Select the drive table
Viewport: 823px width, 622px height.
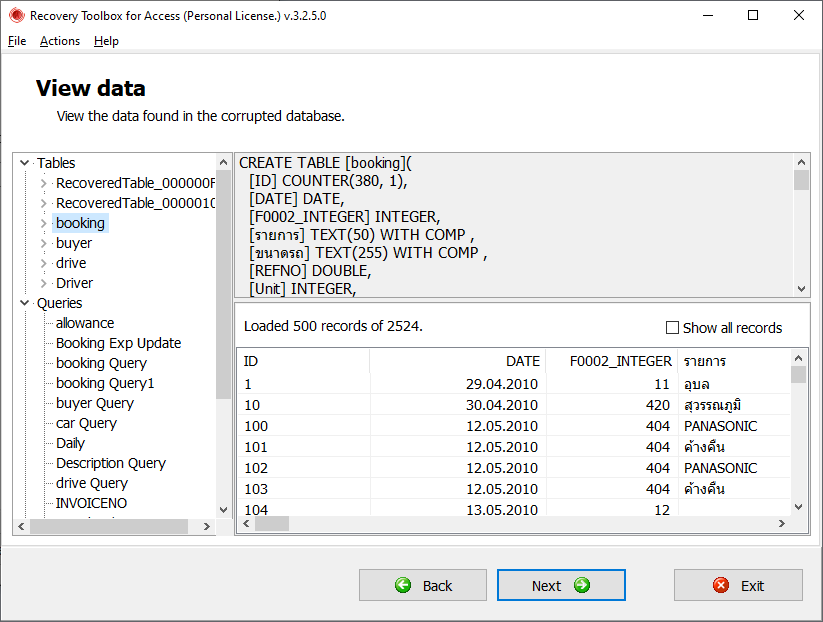pyautogui.click(x=71, y=263)
